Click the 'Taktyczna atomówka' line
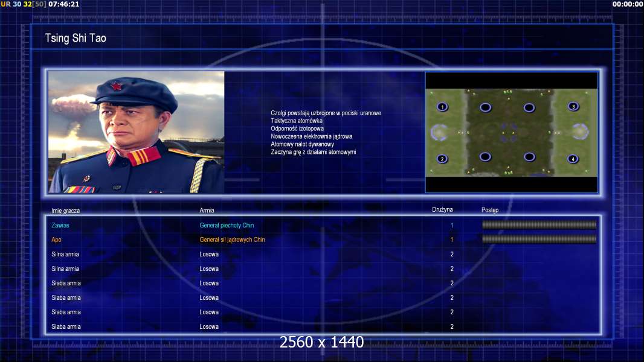The image size is (644, 362). pyautogui.click(x=297, y=121)
